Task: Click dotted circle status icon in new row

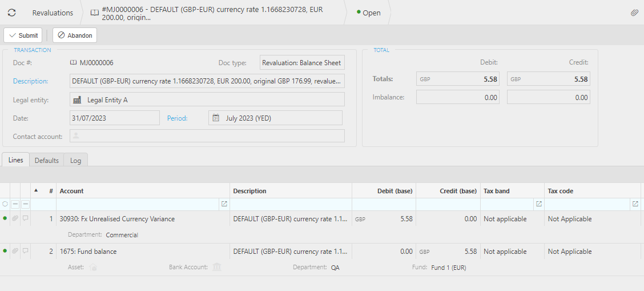Action: 5,204
